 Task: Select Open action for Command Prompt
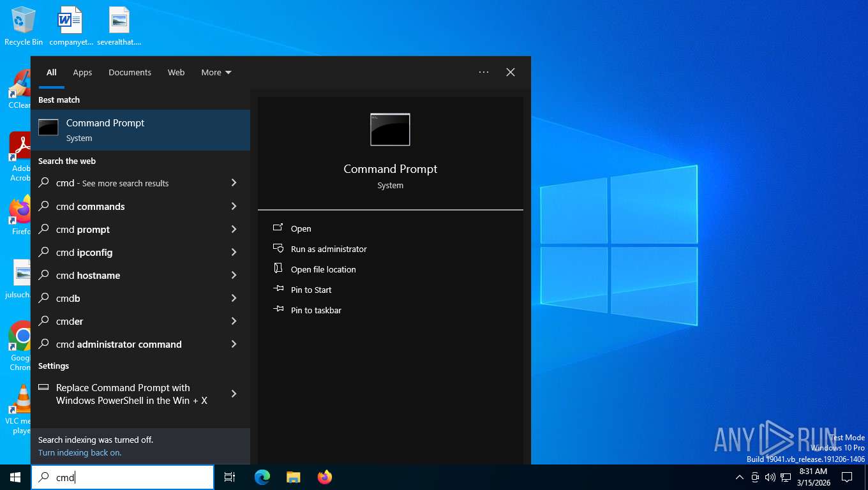[x=301, y=228]
